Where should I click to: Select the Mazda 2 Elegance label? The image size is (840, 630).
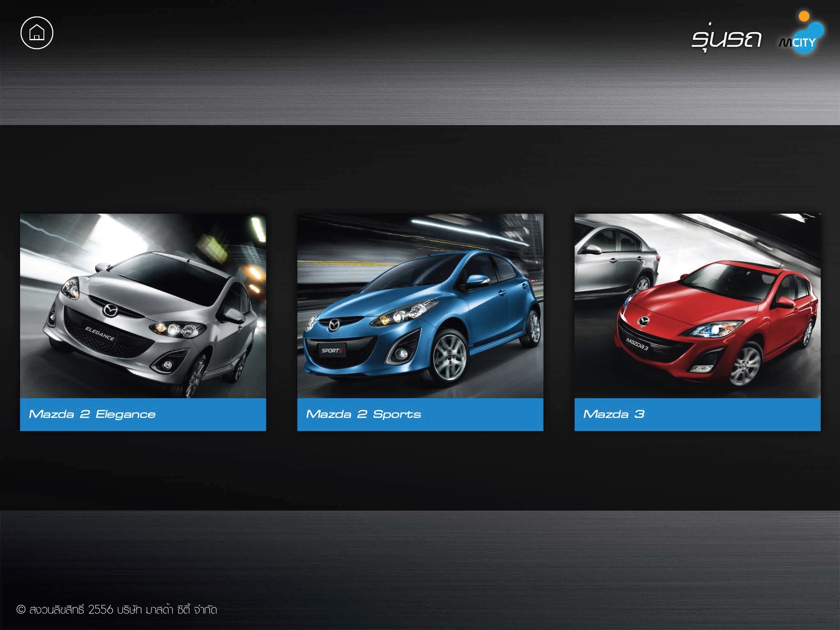[143, 415]
